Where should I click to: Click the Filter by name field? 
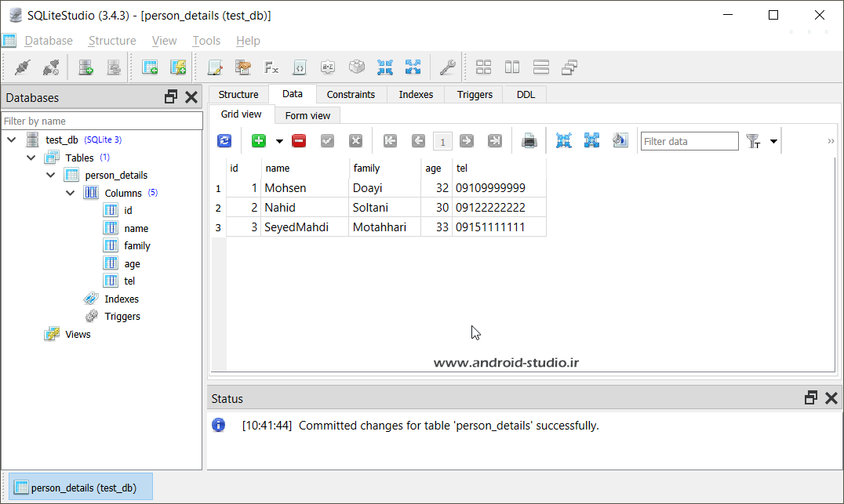click(102, 121)
